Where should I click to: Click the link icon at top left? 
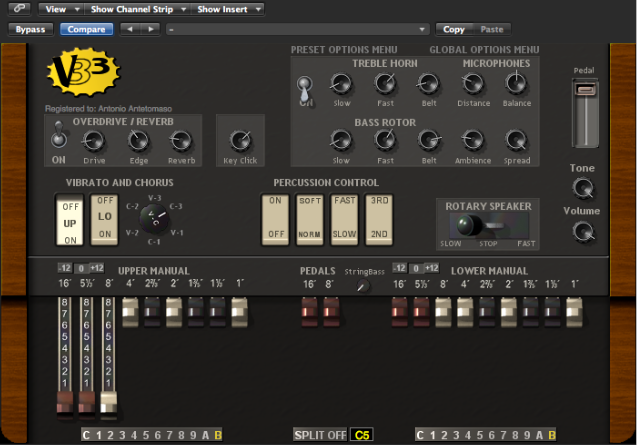click(x=19, y=9)
